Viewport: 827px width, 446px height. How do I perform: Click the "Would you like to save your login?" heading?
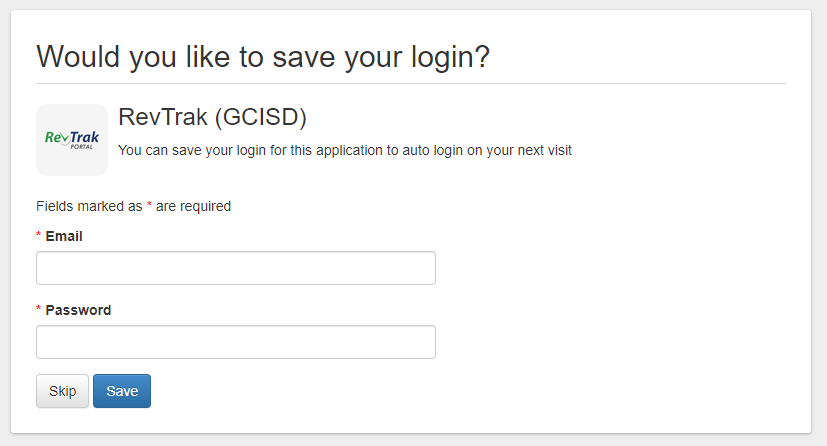(x=263, y=56)
